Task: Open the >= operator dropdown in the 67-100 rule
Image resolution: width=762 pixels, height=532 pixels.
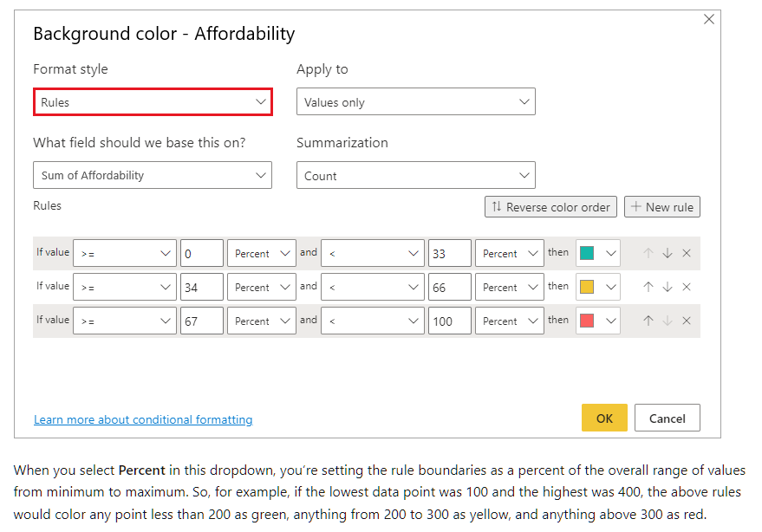Action: (125, 321)
